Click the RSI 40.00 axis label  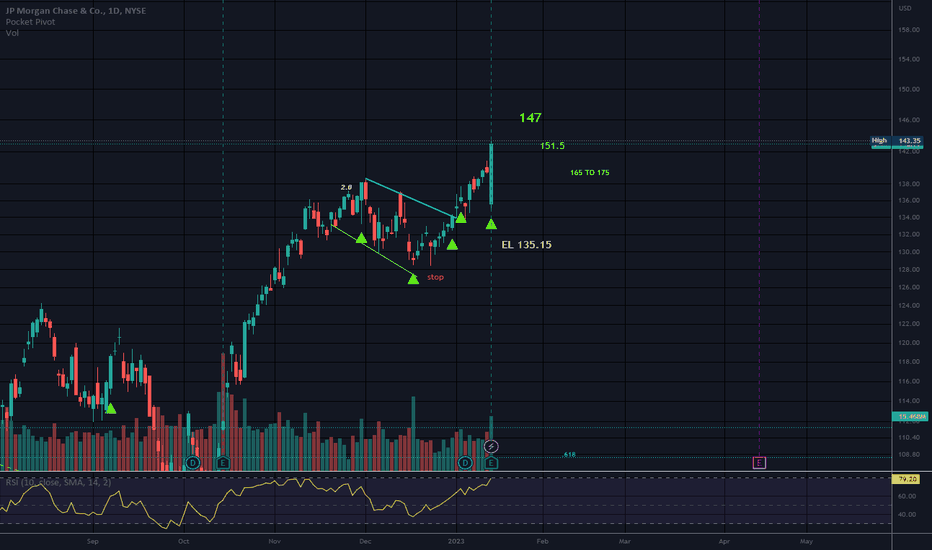907,514
